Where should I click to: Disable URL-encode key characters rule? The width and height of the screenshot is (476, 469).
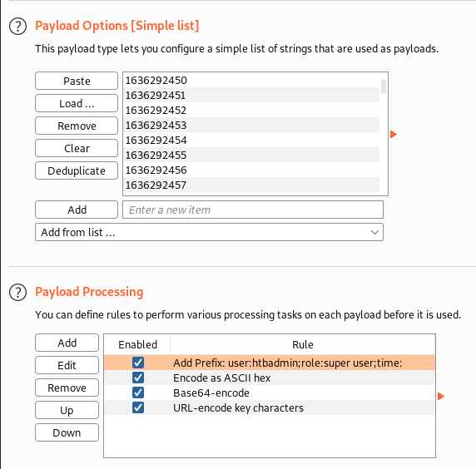pyautogui.click(x=138, y=407)
